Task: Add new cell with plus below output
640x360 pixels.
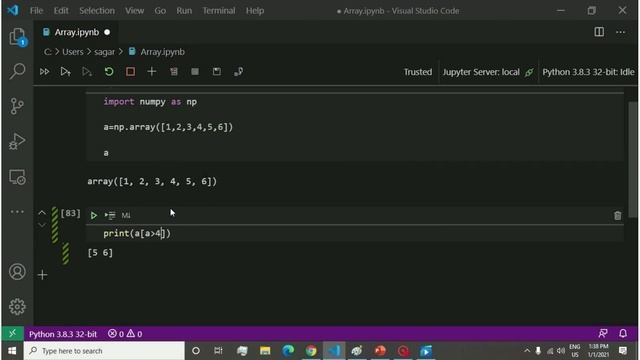Action: tap(42, 275)
